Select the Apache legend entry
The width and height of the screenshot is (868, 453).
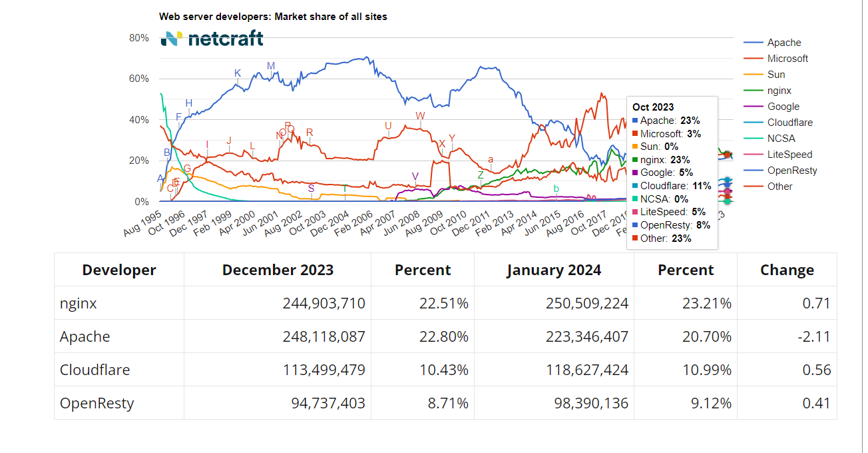pyautogui.click(x=772, y=43)
